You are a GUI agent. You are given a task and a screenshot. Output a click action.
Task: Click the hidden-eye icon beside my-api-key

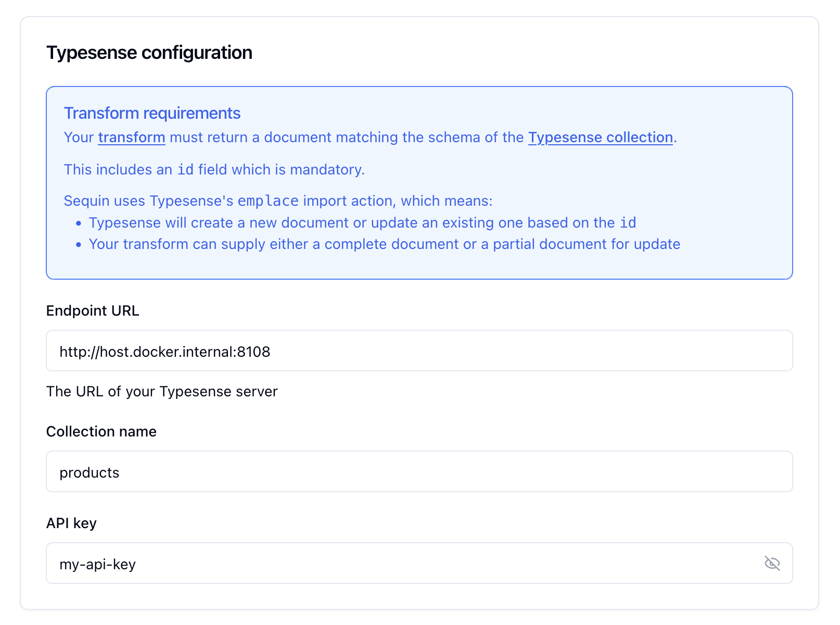tap(772, 563)
